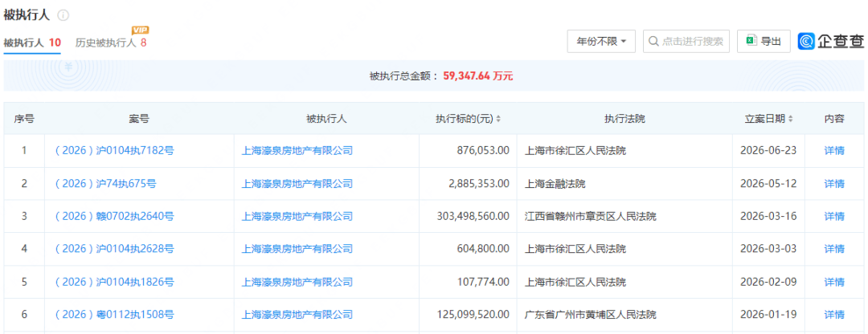Click the VIP badge above 历史被执行人
868x334 pixels.
(x=140, y=30)
